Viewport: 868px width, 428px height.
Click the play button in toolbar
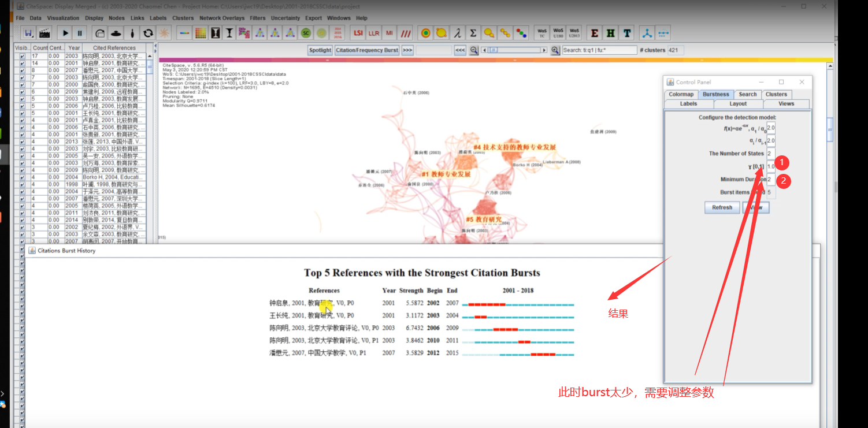tap(65, 33)
